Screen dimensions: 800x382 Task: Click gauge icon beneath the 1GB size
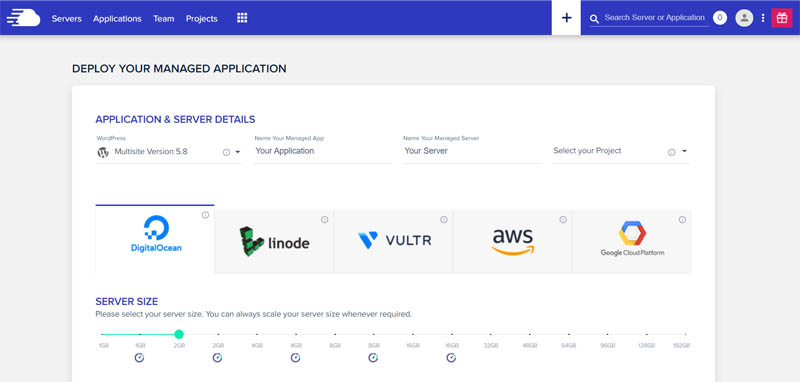[x=139, y=358]
